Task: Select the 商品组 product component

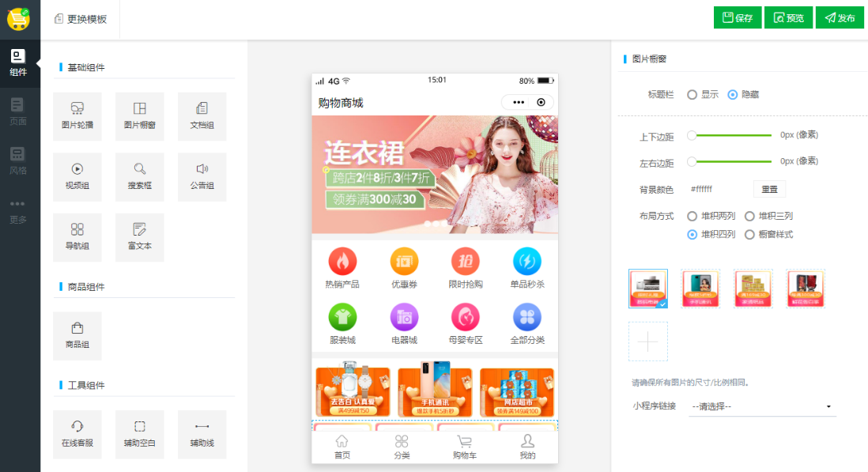Action: pyautogui.click(x=77, y=336)
